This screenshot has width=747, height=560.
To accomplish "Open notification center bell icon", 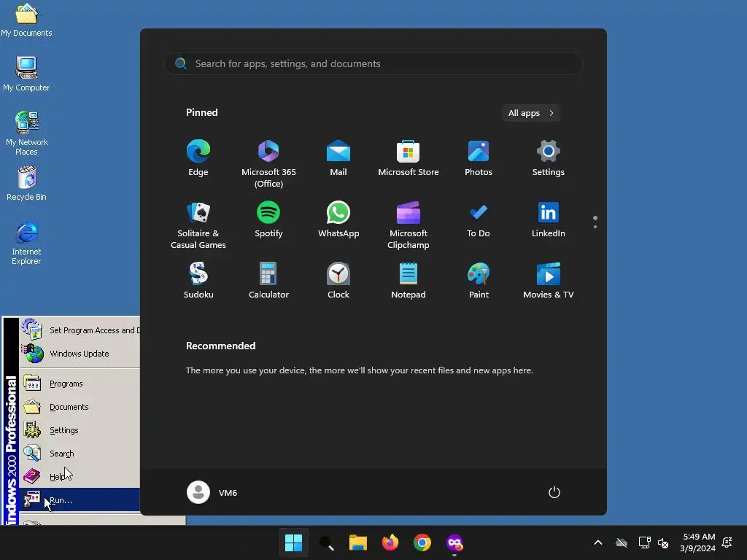I will point(727,542).
